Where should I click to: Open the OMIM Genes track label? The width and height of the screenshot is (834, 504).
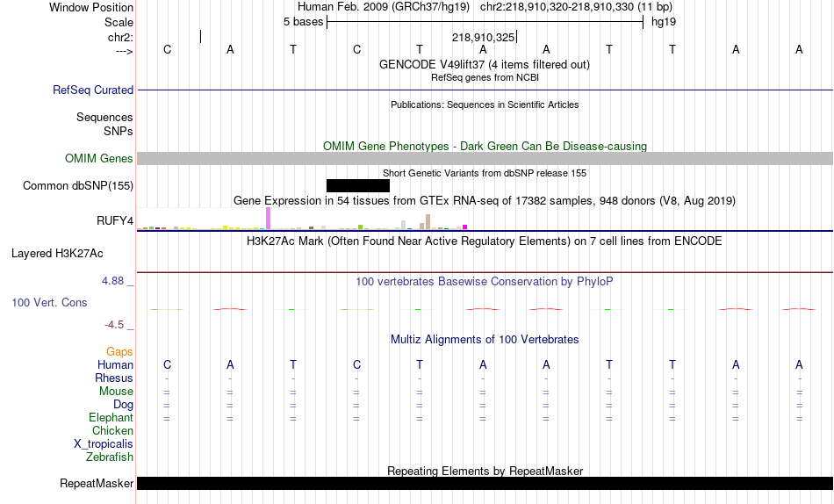click(99, 159)
